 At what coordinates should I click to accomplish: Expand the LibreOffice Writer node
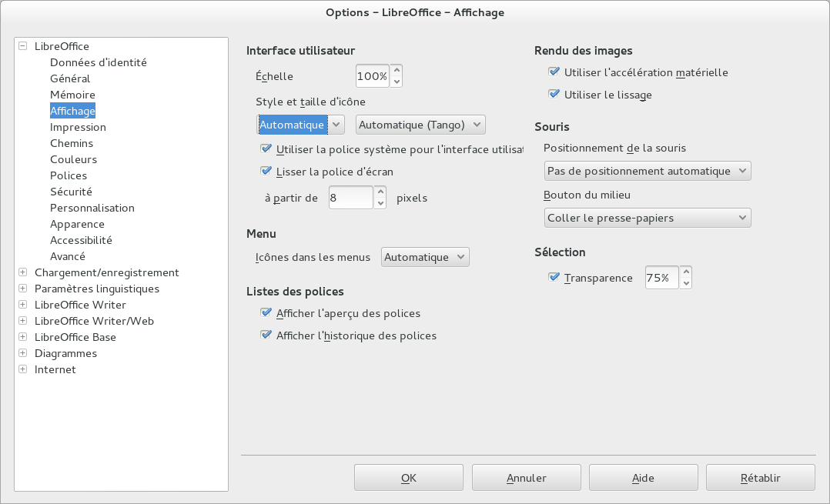tap(23, 305)
